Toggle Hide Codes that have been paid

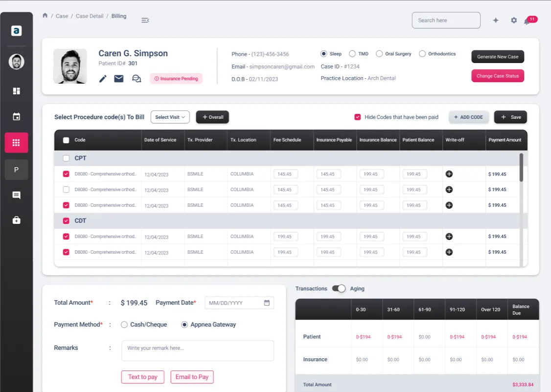point(357,117)
